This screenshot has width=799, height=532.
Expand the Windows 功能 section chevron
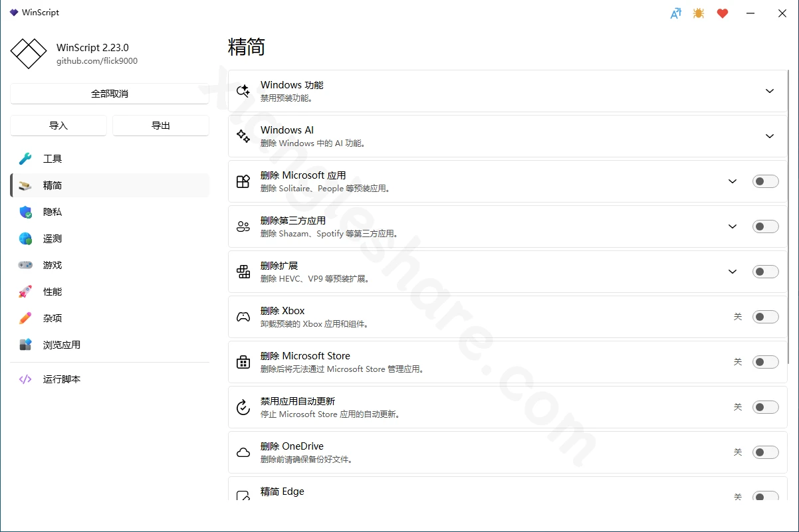tap(770, 91)
